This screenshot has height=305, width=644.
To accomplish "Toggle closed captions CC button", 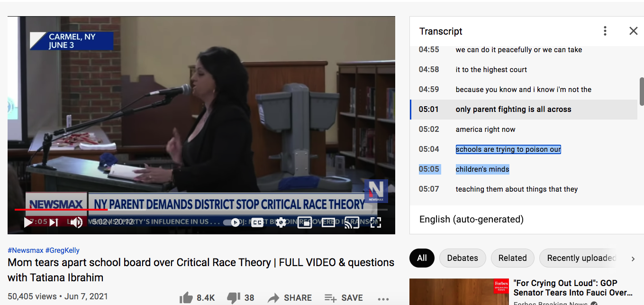I will (257, 222).
